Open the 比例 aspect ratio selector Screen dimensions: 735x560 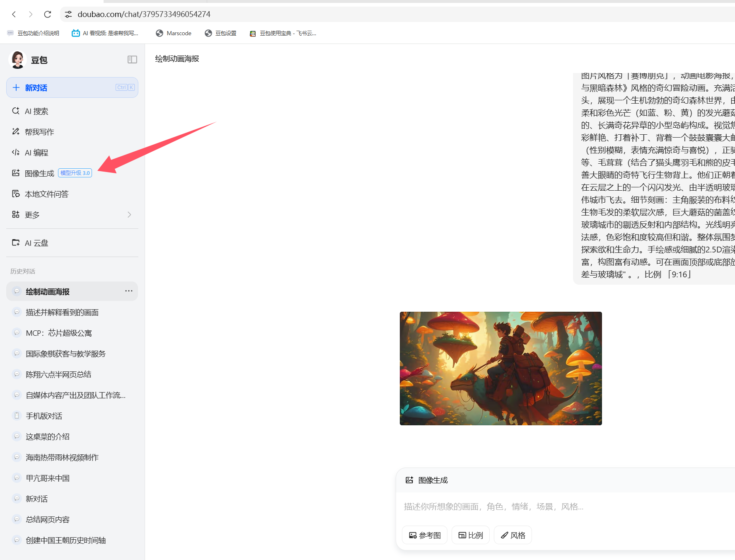coord(471,535)
